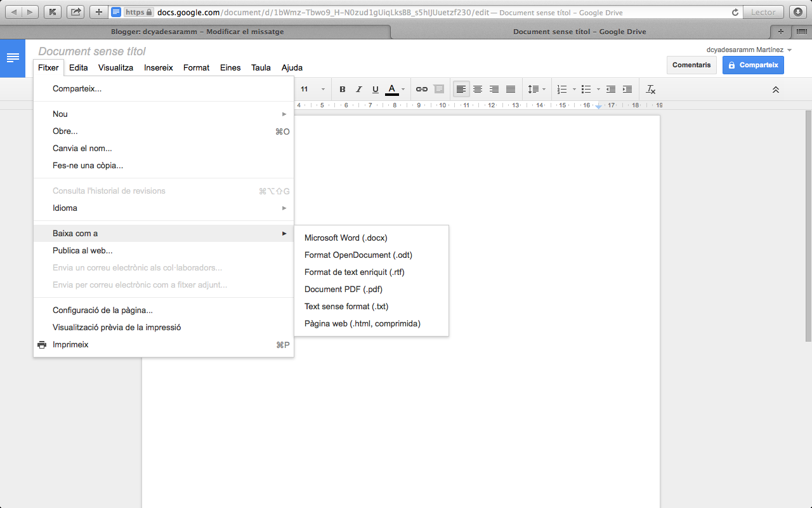The image size is (812, 508).
Task: Click the Google Docs home icon
Action: (13, 58)
